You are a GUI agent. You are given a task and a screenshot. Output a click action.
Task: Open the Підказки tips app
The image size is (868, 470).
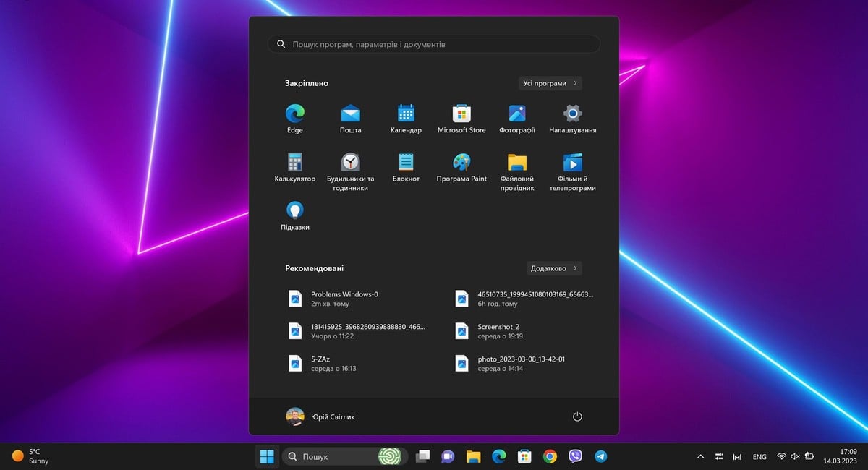(x=294, y=215)
